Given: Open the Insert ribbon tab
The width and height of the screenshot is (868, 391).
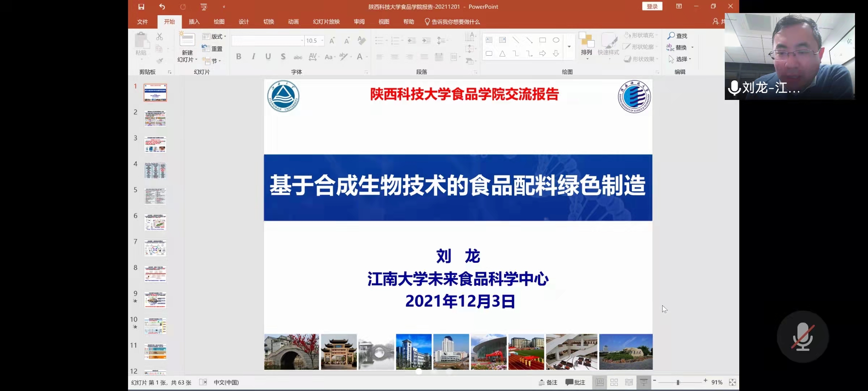Looking at the screenshot, I should pos(194,22).
